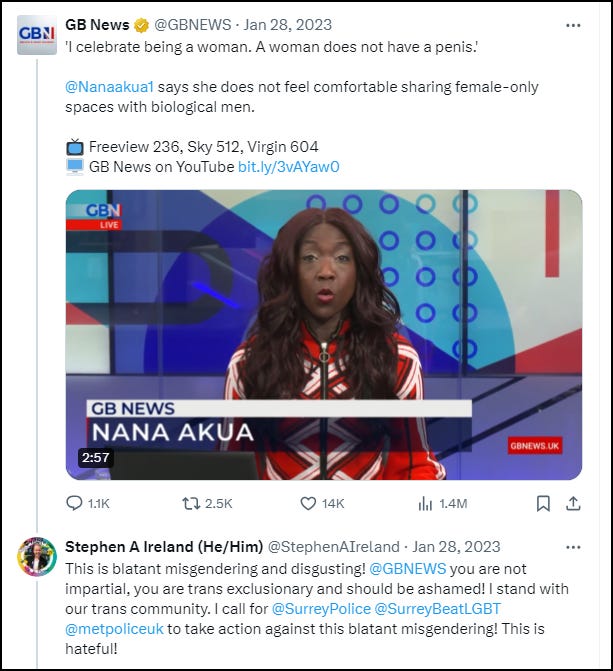Open the Jan 28, 2023 reply timestamp

(x=456, y=546)
